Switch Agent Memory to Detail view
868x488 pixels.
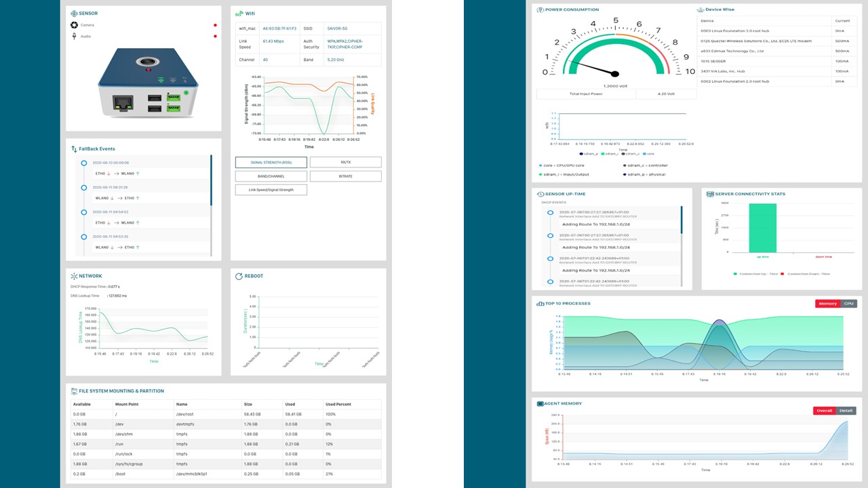tap(846, 411)
